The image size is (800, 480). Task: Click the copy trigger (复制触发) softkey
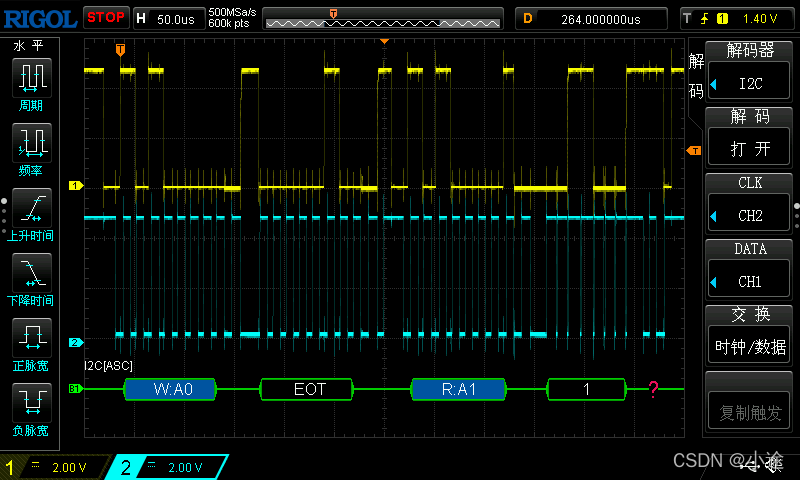[x=749, y=412]
